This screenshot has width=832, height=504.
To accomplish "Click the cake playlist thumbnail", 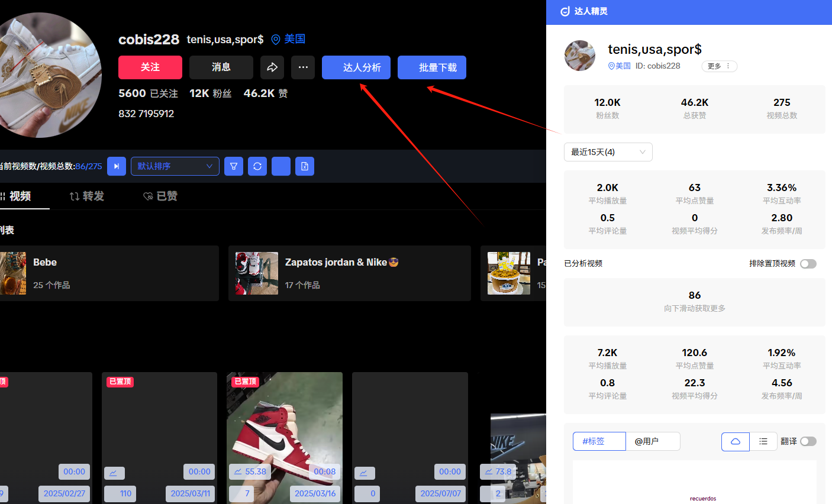I will pos(509,273).
